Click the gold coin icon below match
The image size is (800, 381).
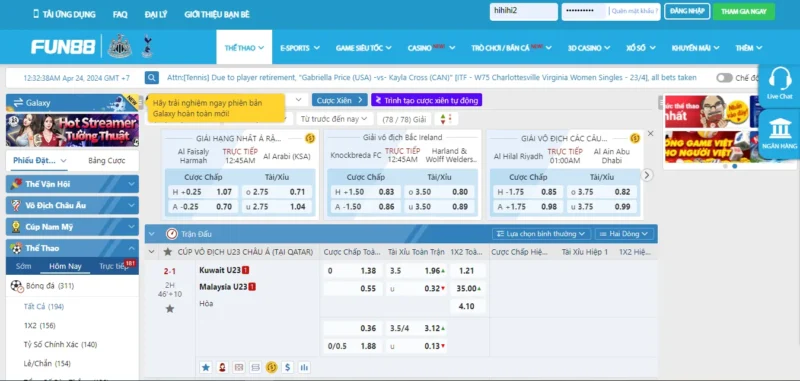[271, 367]
